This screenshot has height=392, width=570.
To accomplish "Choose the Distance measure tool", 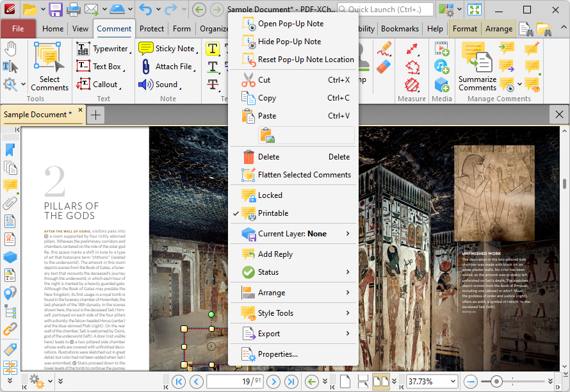I will pyautogui.click(x=412, y=49).
